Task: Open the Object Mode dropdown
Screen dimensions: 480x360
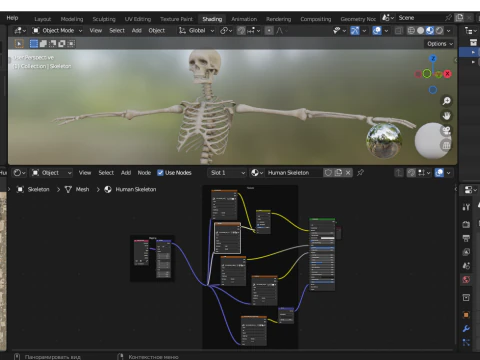Action: [x=57, y=31]
